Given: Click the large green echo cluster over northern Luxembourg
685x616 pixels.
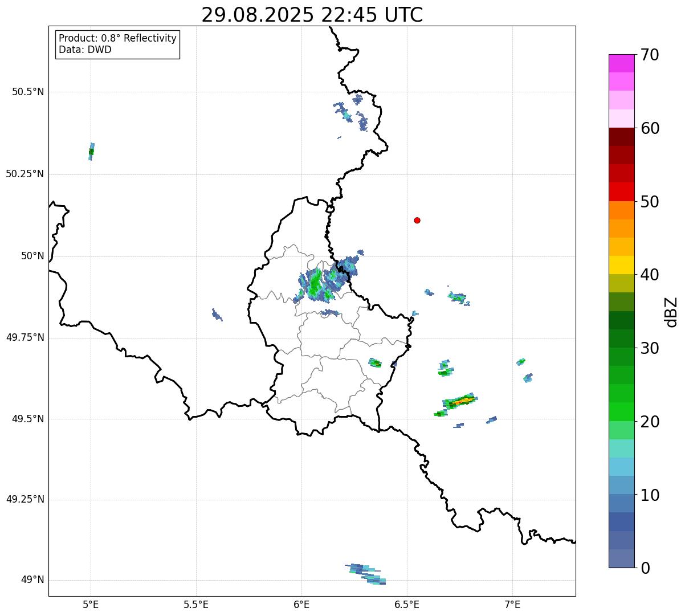Looking at the screenshot, I should pyautogui.click(x=316, y=283).
